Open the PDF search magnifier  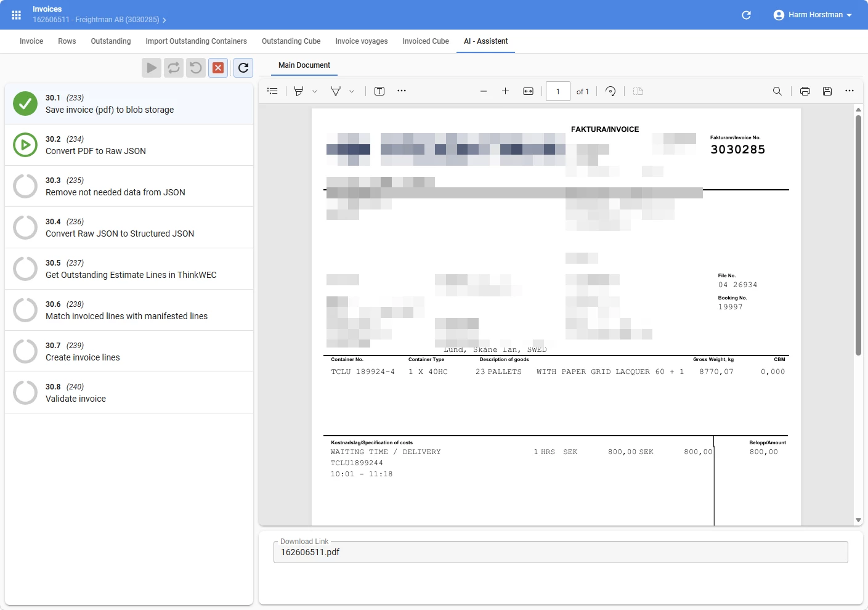(777, 91)
